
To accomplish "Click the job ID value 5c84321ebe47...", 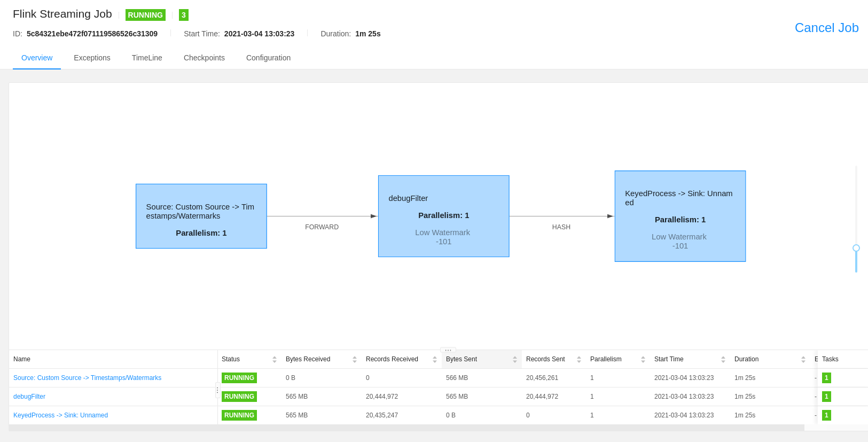I will point(92,34).
